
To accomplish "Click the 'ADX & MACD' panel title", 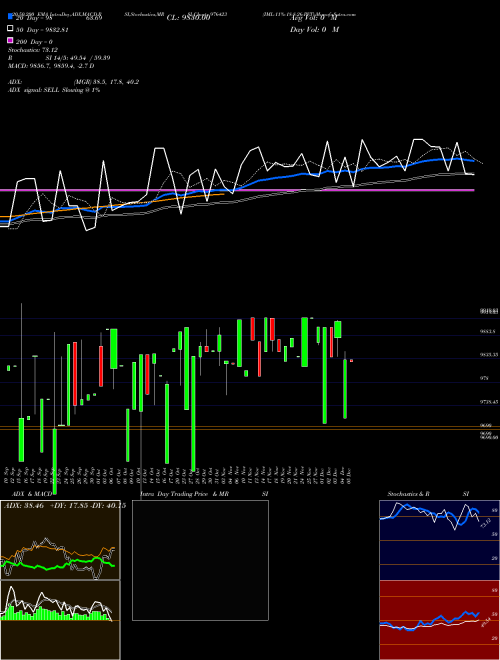I will click(x=32, y=494).
